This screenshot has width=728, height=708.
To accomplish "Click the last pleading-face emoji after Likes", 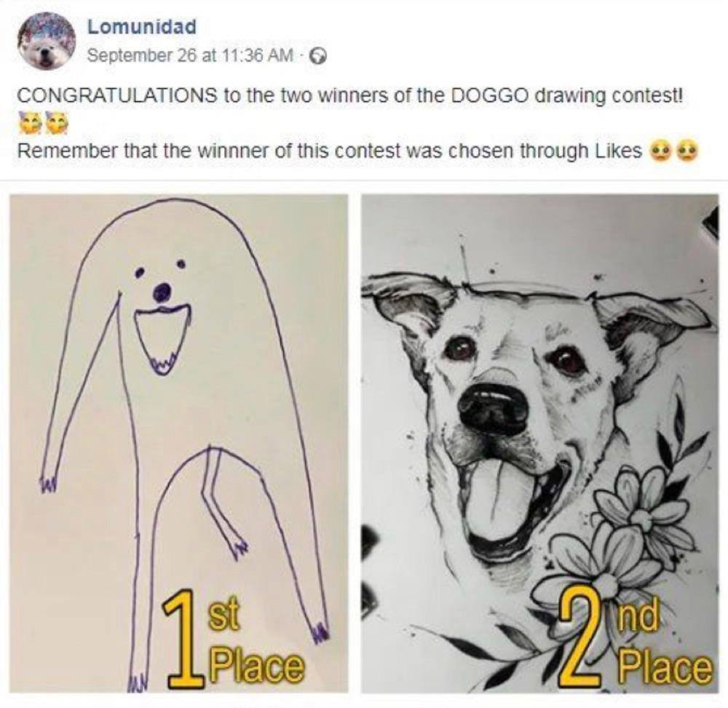I will [x=688, y=151].
